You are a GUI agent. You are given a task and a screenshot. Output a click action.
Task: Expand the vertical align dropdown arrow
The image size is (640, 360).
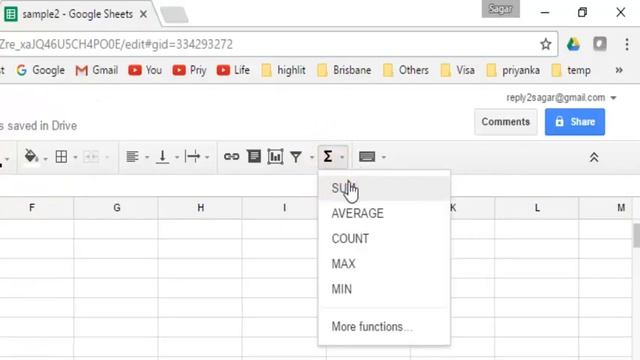[x=177, y=158]
